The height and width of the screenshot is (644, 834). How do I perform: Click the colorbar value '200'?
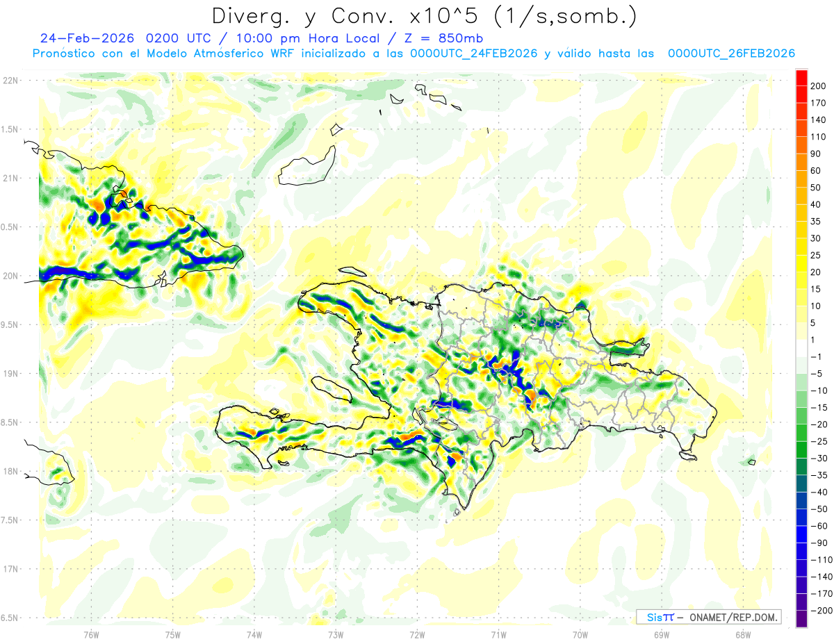[819, 86]
